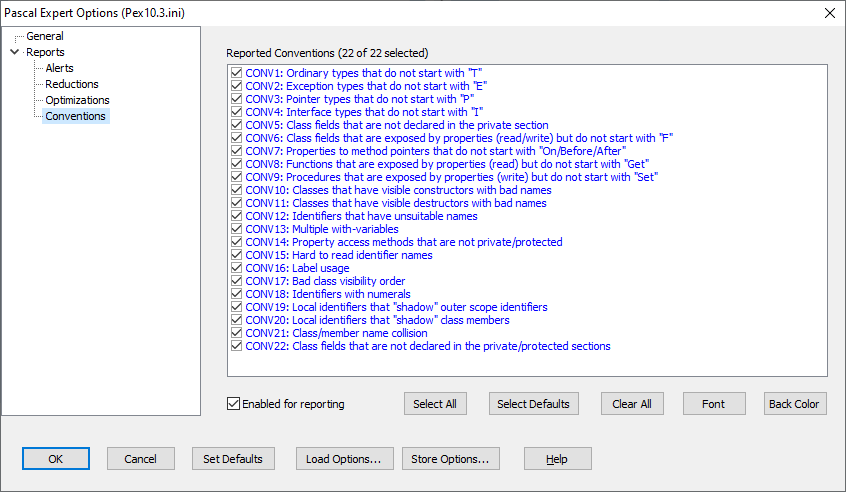This screenshot has height=492, width=846.
Task: Select Conventions in the tree
Action: [x=75, y=116]
